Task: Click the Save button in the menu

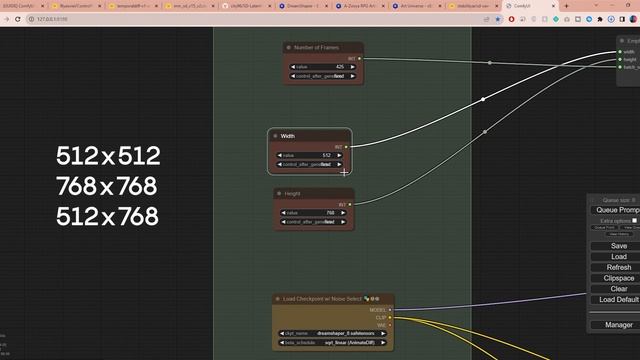Action: click(x=616, y=246)
